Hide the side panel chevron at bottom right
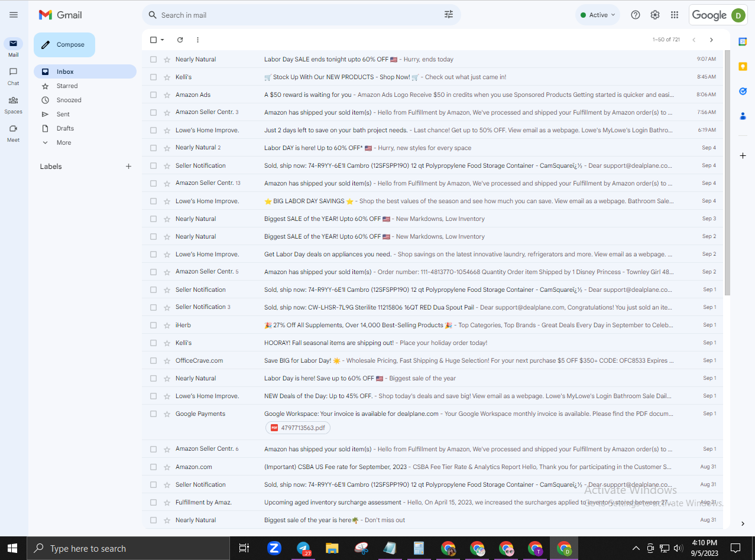 [743, 523]
